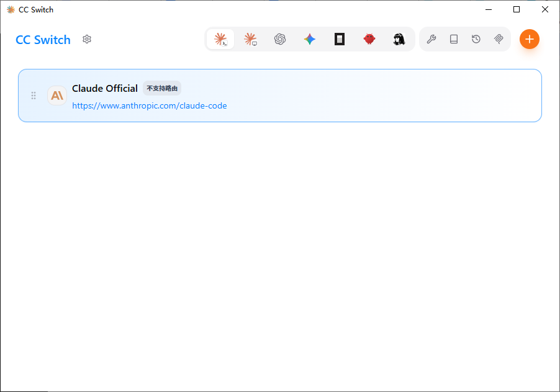The height and width of the screenshot is (392, 560).
Task: Click the CC Switch blue title
Action: 43,40
